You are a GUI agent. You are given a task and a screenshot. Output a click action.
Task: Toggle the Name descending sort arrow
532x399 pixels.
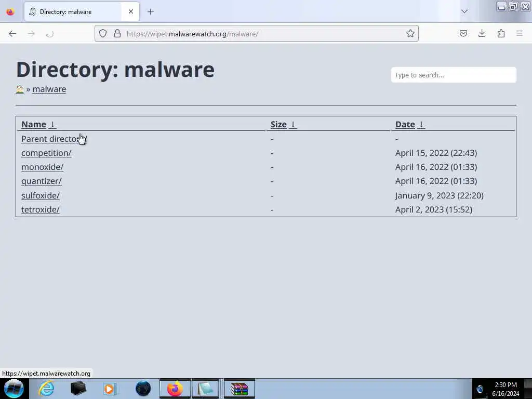coord(52,125)
